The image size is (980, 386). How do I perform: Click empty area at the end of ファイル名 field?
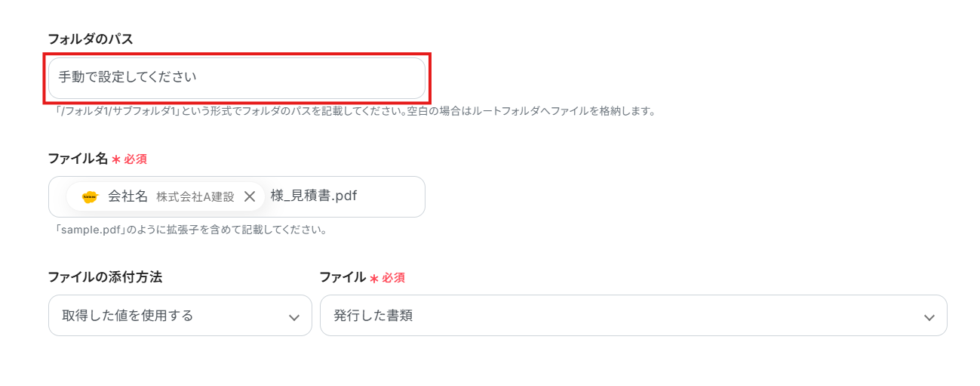tap(392, 196)
